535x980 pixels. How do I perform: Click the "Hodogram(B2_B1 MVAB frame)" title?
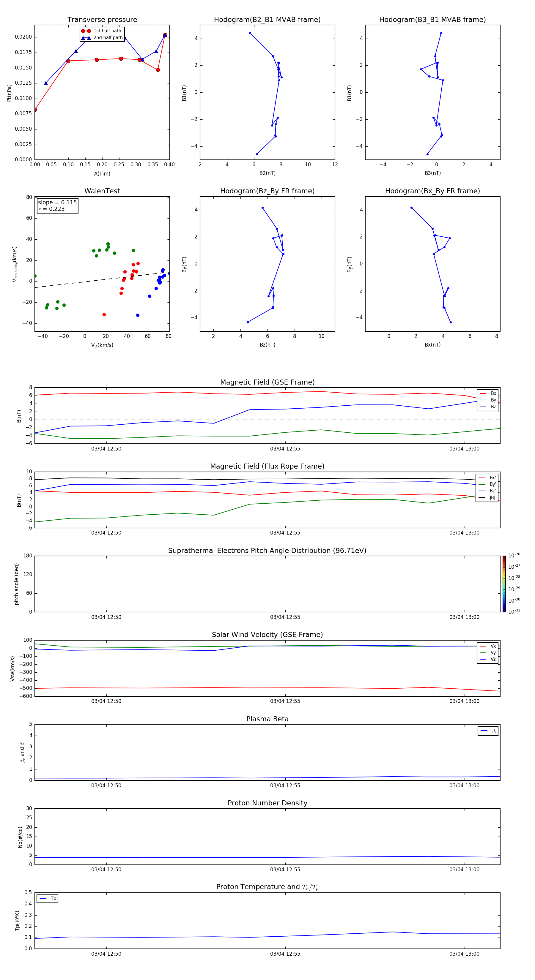pyautogui.click(x=267, y=20)
